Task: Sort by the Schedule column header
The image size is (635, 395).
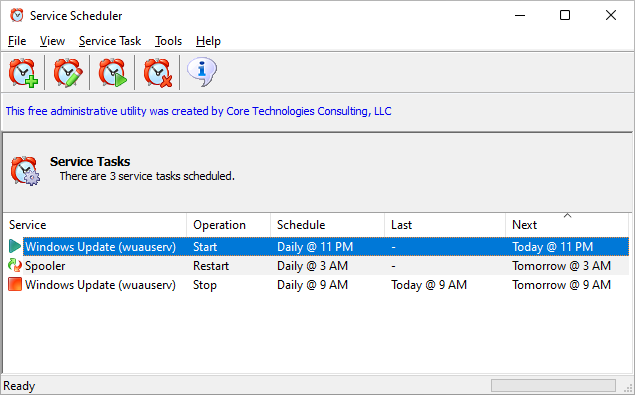Action: pos(327,225)
